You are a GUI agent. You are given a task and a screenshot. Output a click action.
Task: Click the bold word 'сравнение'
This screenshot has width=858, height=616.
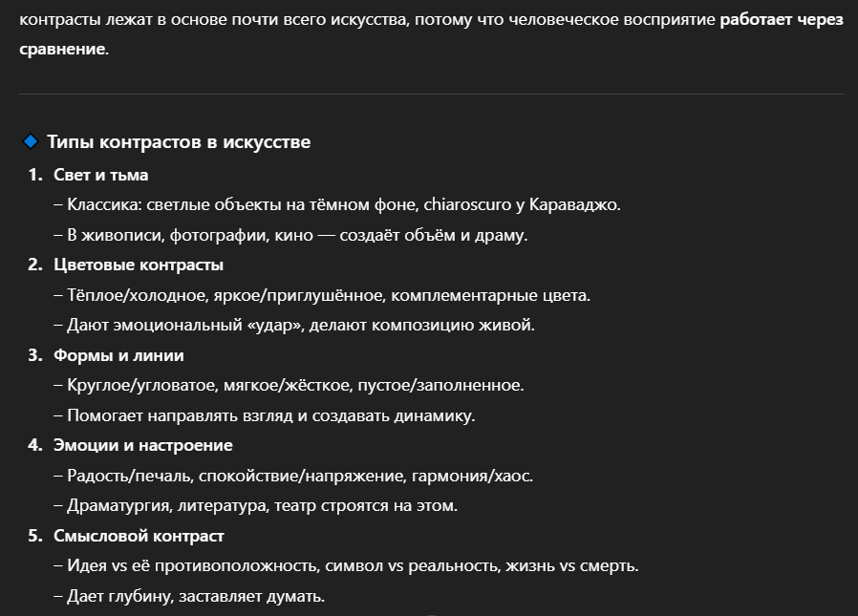(62, 49)
